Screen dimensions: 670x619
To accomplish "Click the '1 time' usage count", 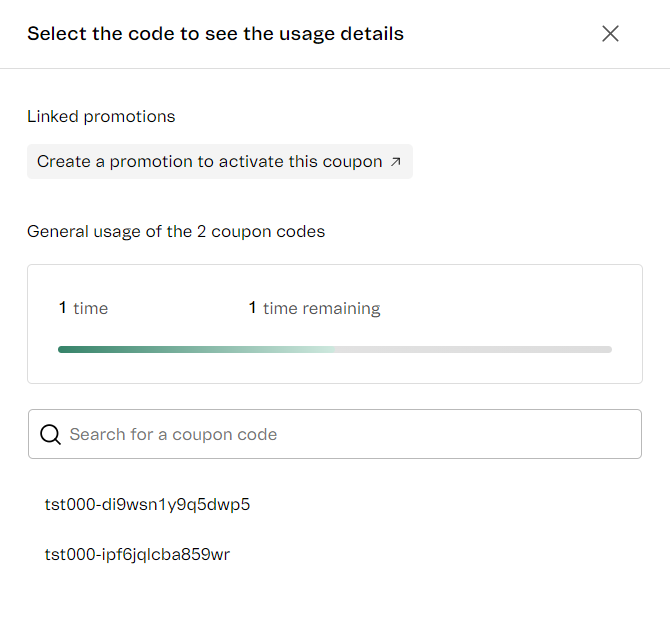I will tap(83, 308).
